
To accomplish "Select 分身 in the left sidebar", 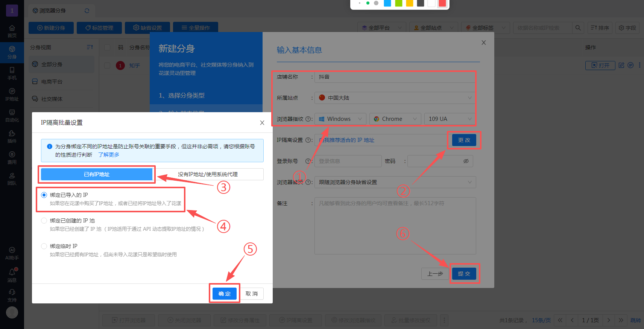I will coord(12,52).
